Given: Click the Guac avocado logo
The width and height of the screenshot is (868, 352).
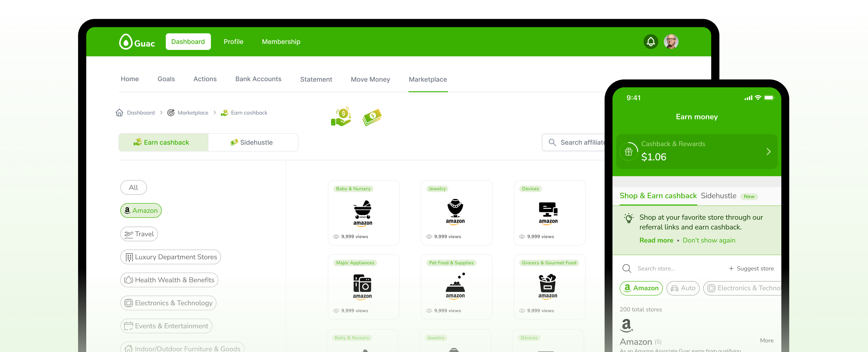Looking at the screenshot, I should click(x=126, y=42).
